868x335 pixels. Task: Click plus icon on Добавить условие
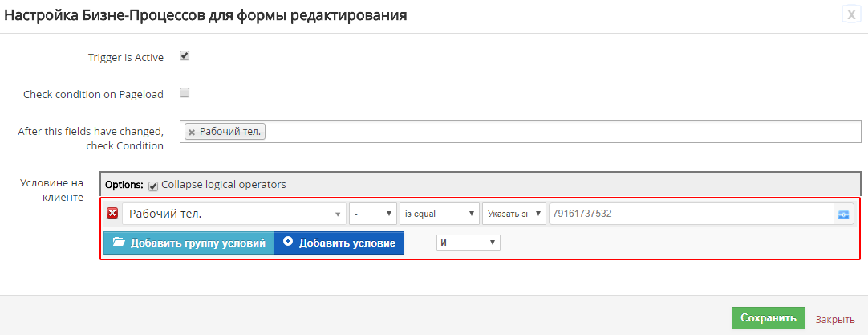[x=288, y=243]
